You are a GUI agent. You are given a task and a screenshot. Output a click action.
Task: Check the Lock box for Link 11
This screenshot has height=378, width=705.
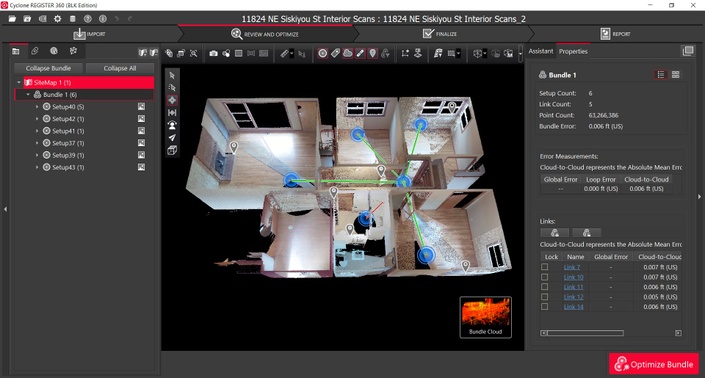(x=544, y=287)
